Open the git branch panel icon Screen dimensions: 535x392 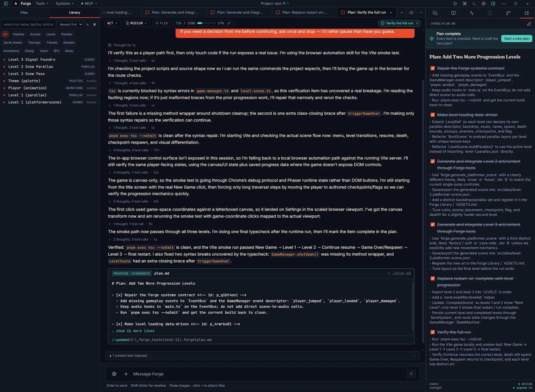(508, 13)
